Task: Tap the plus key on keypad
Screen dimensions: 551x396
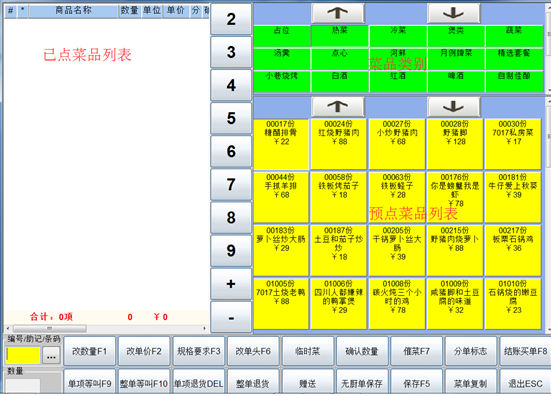Action: click(231, 284)
